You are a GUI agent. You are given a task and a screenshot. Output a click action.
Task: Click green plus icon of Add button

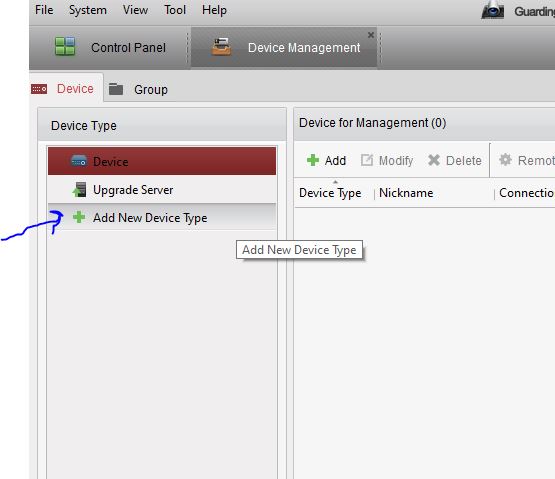313,160
